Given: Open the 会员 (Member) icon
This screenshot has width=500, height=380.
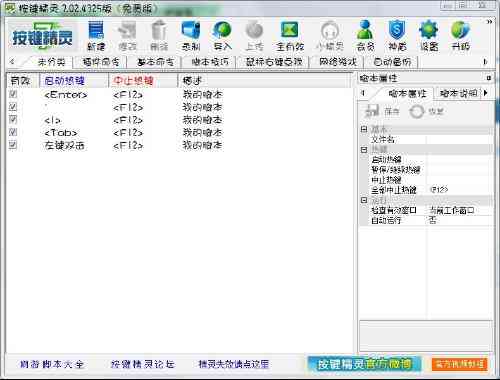Looking at the screenshot, I should (365, 36).
